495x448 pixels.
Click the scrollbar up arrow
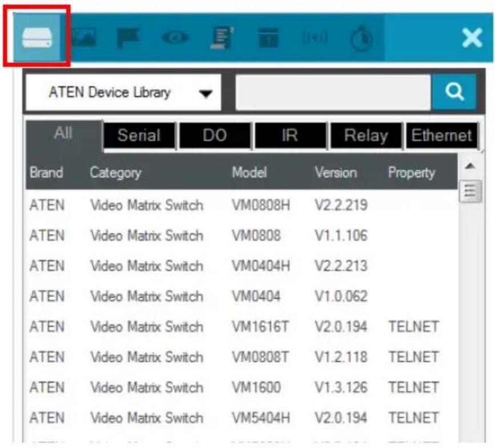point(470,166)
